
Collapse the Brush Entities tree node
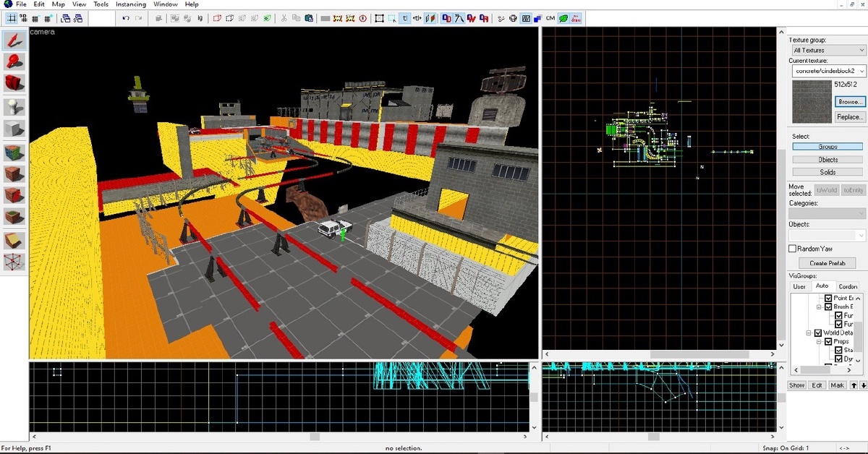click(x=820, y=307)
